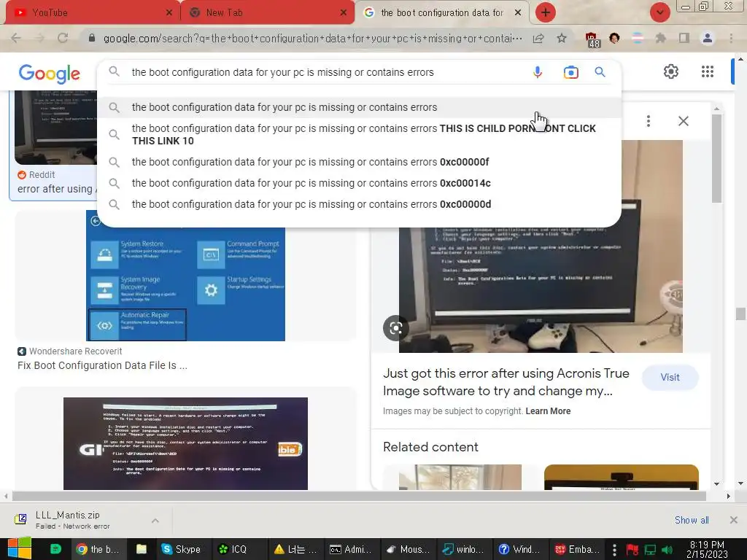Viewport: 747px width, 560px height.
Task: Open a new tab with plus button
Action: click(546, 12)
